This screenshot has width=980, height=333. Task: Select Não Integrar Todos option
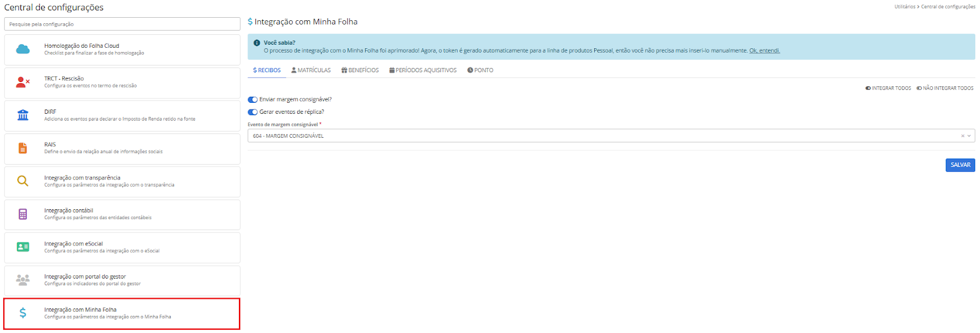tap(944, 88)
